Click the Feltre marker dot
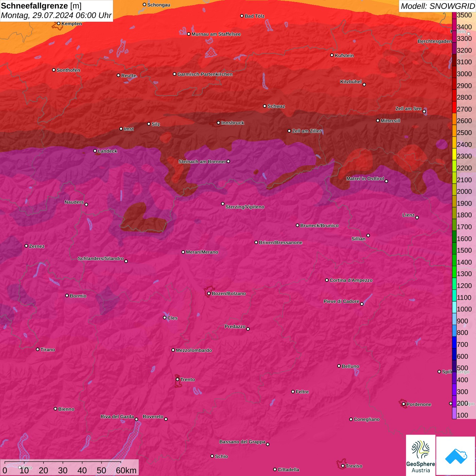This screenshot has width=476, height=476. 293,392
